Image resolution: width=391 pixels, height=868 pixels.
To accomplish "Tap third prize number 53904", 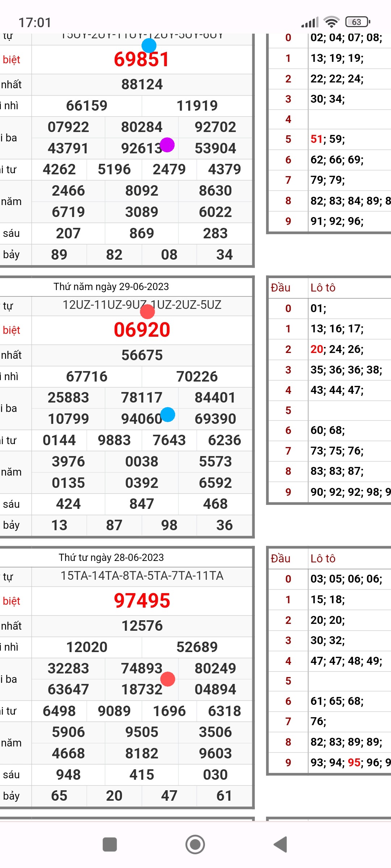I will coord(215,149).
